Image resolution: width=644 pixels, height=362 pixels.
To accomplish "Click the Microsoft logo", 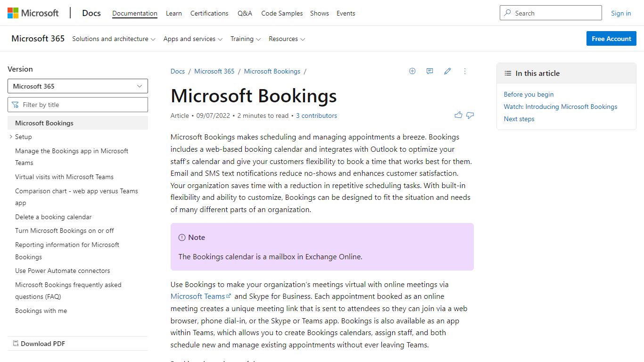I will pos(33,13).
